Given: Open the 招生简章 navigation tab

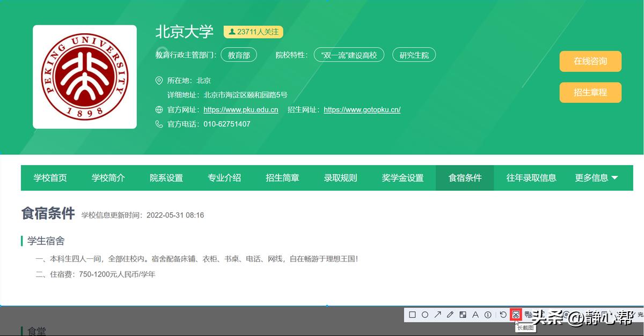Looking at the screenshot, I should coord(283,178).
